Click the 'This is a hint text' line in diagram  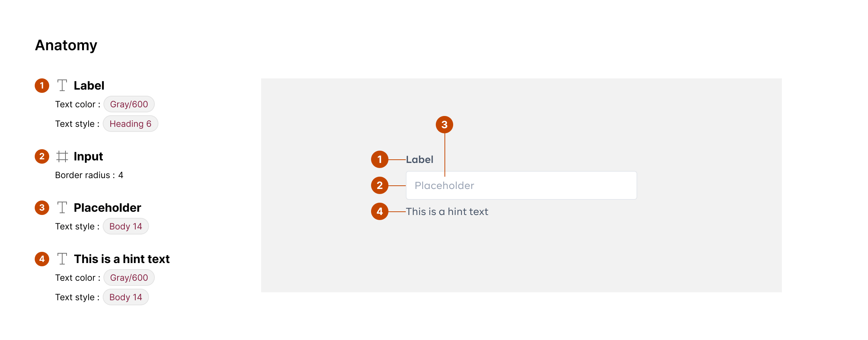click(447, 211)
